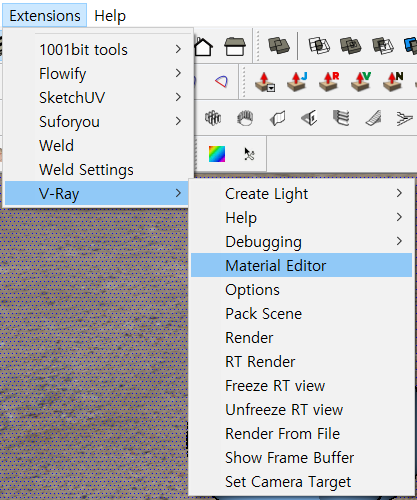Viewport: 417px width, 500px height.
Task: Click the white house outline view icon
Action: [203, 47]
